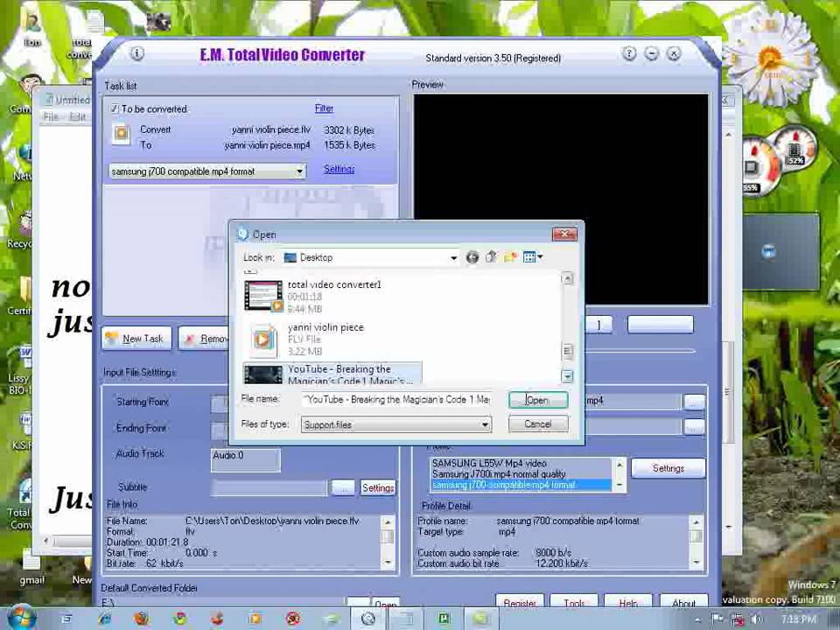Open File menu in the Untitled window
Viewport: 840px width, 630px height.
click(51, 116)
